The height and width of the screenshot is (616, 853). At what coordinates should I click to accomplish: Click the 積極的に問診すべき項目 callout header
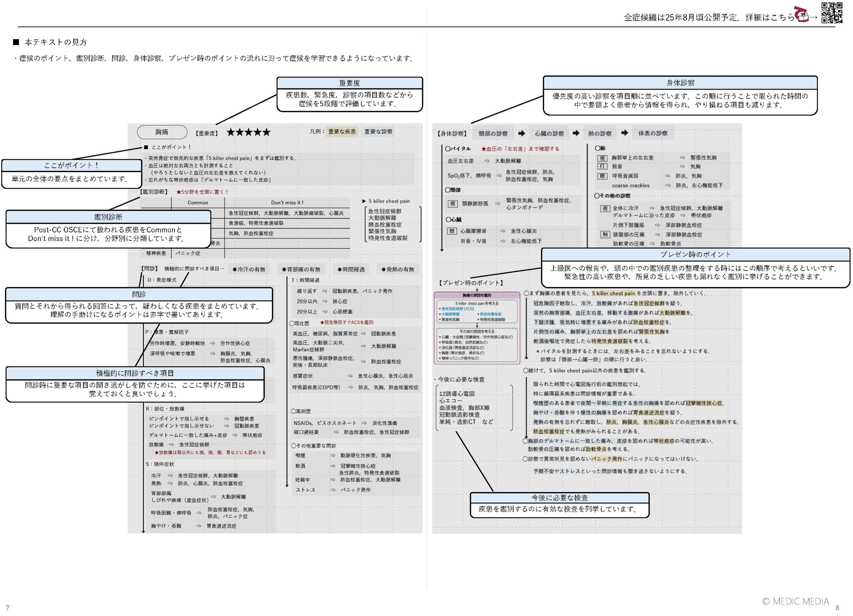tap(135, 373)
